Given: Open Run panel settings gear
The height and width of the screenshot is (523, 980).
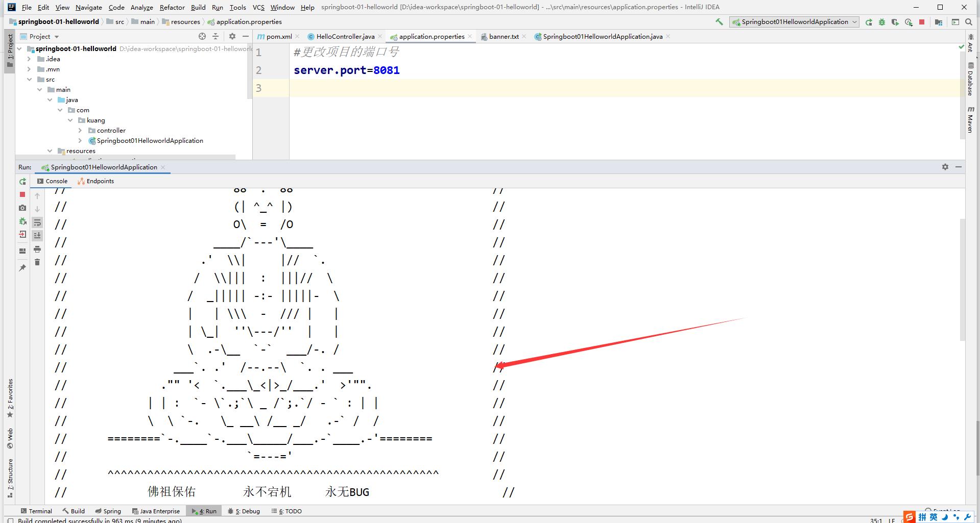Looking at the screenshot, I should tap(945, 167).
